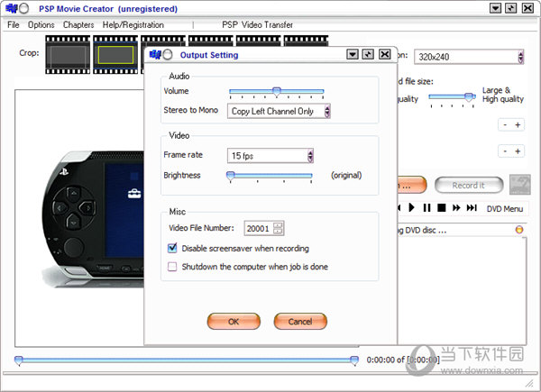The image size is (541, 392).
Task: Open the Chapters menu
Action: coord(78,25)
